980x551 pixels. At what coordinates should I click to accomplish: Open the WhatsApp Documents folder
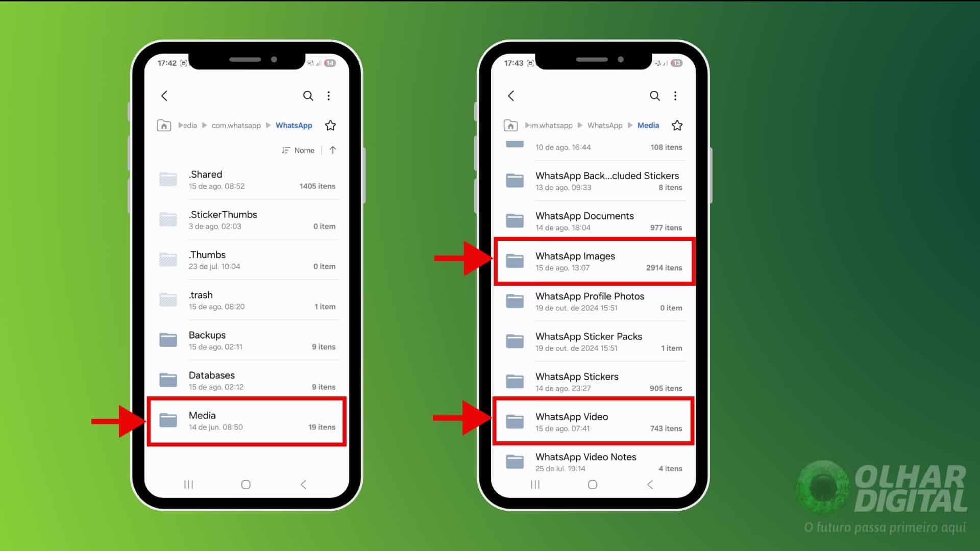(594, 221)
